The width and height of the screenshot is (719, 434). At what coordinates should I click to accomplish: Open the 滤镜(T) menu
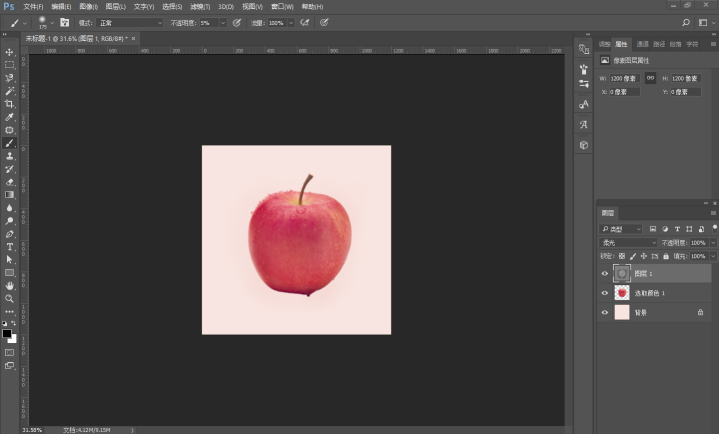[200, 6]
